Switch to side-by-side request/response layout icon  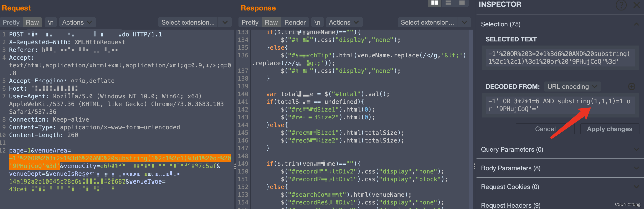(434, 3)
